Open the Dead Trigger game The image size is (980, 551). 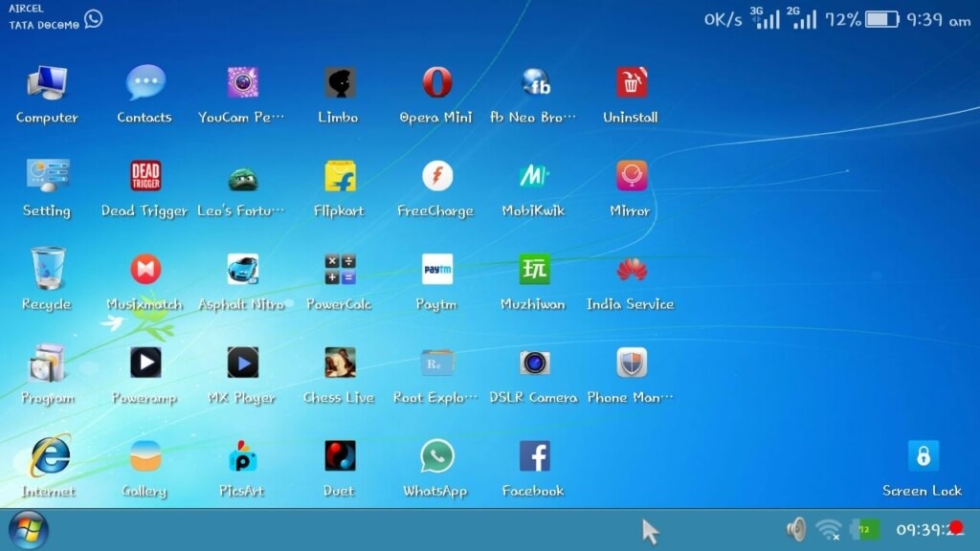click(x=145, y=178)
